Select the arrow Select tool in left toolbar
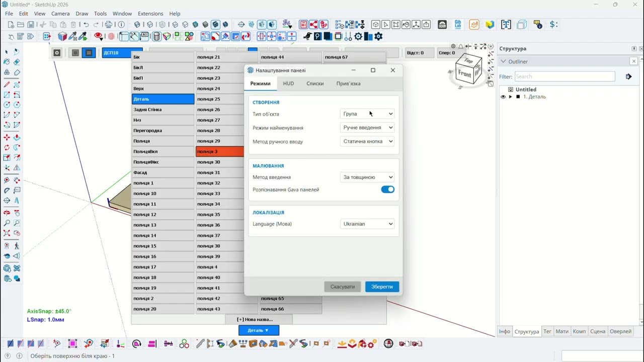The height and width of the screenshot is (362, 644). tap(7, 52)
